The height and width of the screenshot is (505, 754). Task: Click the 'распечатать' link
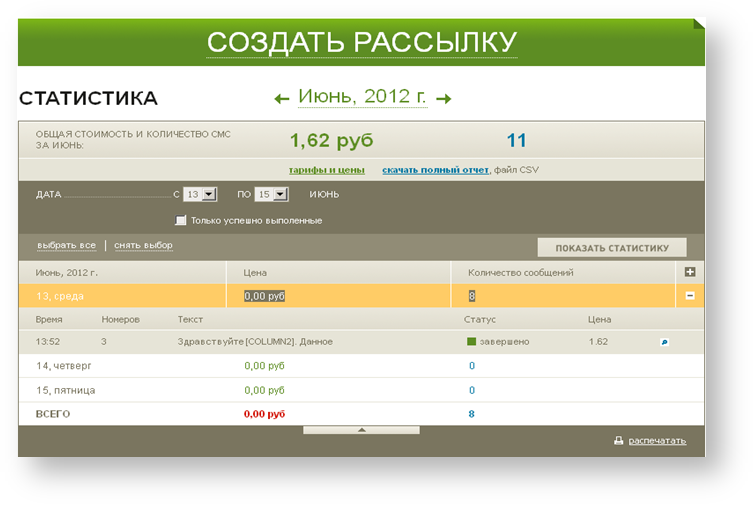pos(657,440)
